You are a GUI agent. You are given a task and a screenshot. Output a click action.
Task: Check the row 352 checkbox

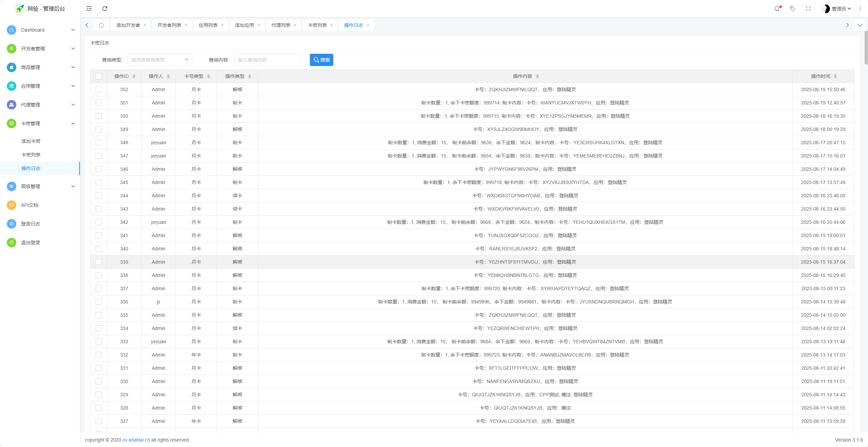99,89
